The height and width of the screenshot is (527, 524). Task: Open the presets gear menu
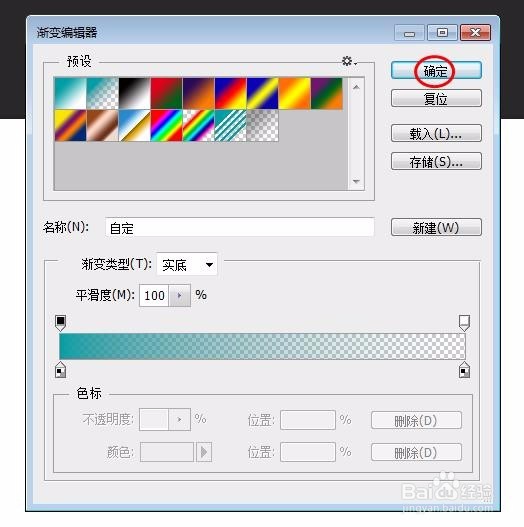click(349, 62)
